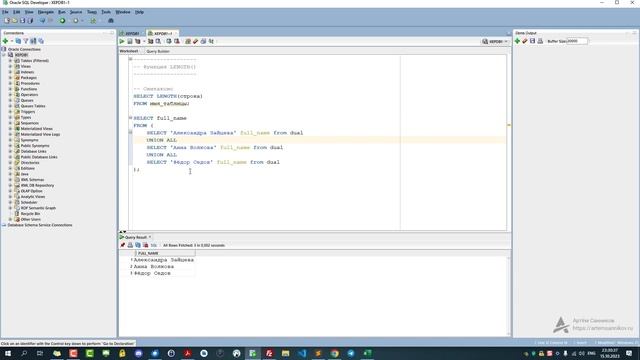Add new connection with green plus icon
640x360 pixels.
(5, 41)
